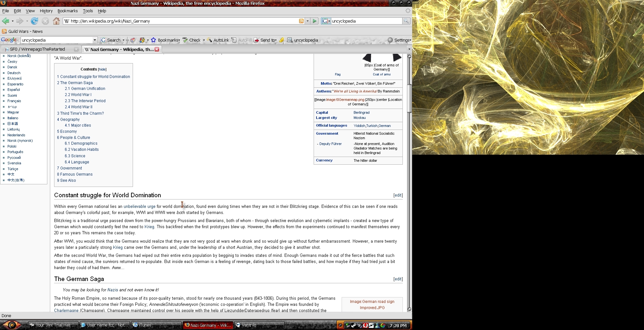Click 'Image:German road sign Improved.JPG' link

tap(372, 305)
